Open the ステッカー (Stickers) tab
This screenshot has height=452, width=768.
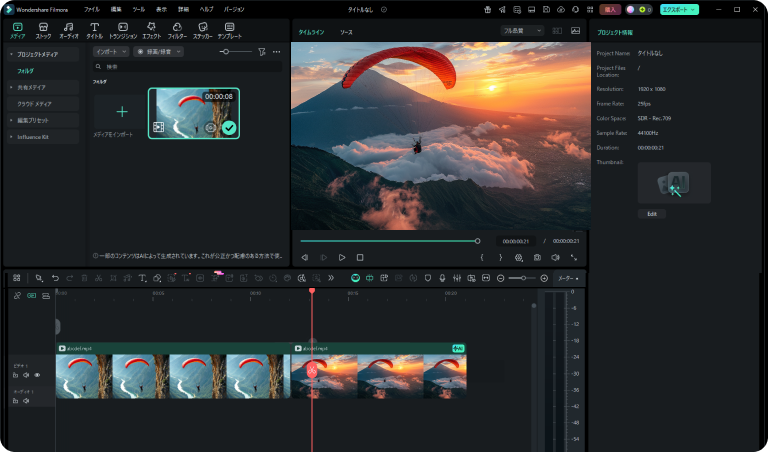click(203, 30)
